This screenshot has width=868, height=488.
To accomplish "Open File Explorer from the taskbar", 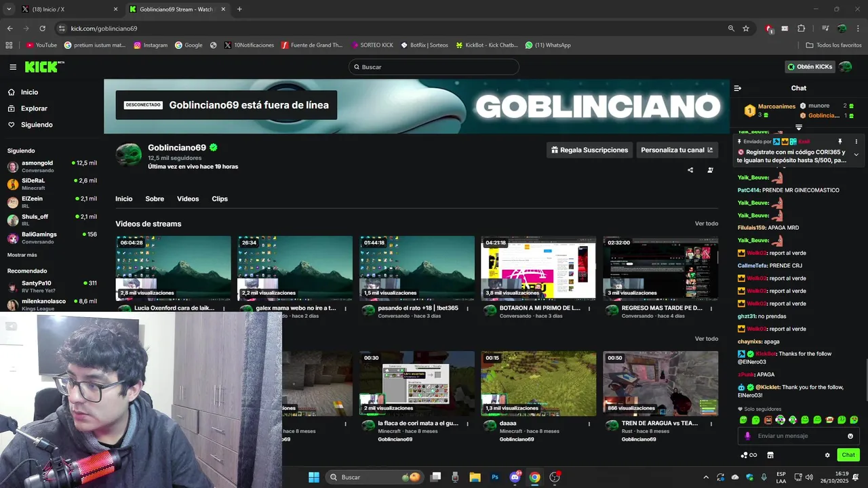I will pyautogui.click(x=475, y=477).
